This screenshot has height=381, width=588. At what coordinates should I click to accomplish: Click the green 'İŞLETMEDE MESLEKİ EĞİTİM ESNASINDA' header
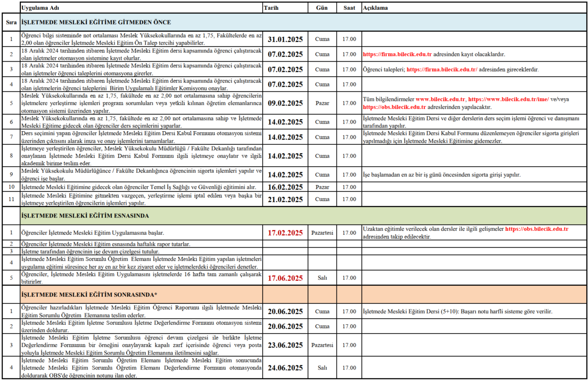pos(85,216)
